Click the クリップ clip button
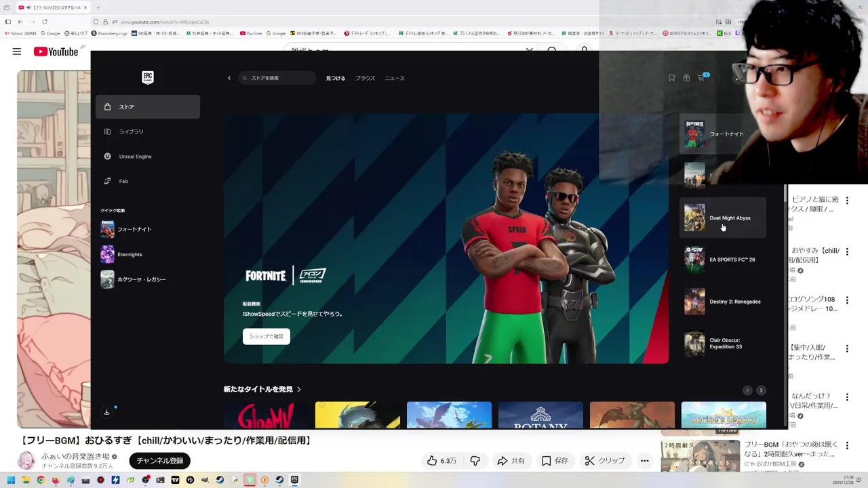Viewport: 868px width, 488px height. pyautogui.click(x=605, y=461)
